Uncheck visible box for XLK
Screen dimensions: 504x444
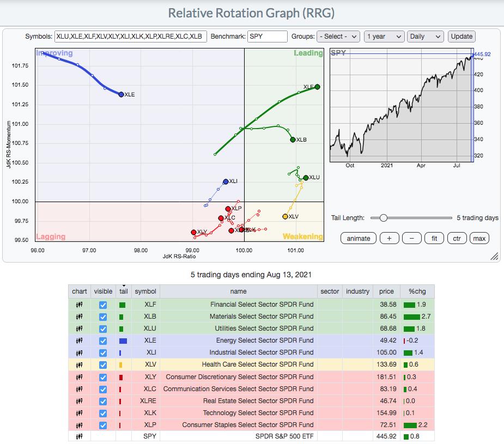(103, 413)
